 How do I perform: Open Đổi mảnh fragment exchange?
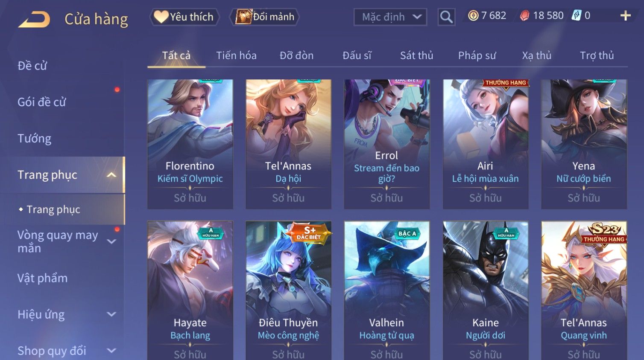(x=265, y=17)
